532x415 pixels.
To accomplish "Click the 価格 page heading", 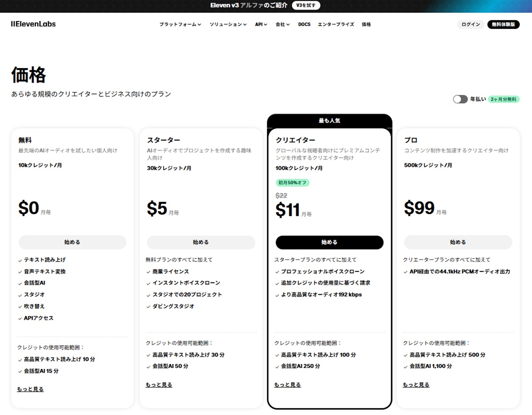I will (x=29, y=75).
